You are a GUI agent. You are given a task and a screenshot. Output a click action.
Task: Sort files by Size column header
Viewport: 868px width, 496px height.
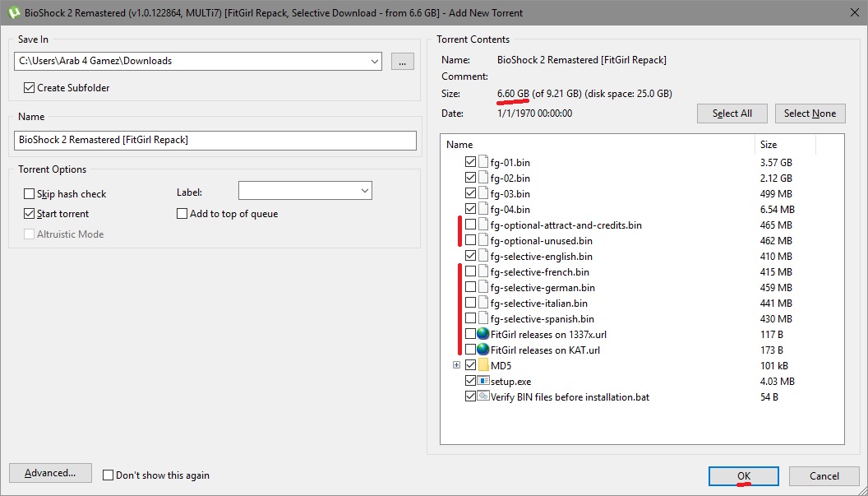785,145
